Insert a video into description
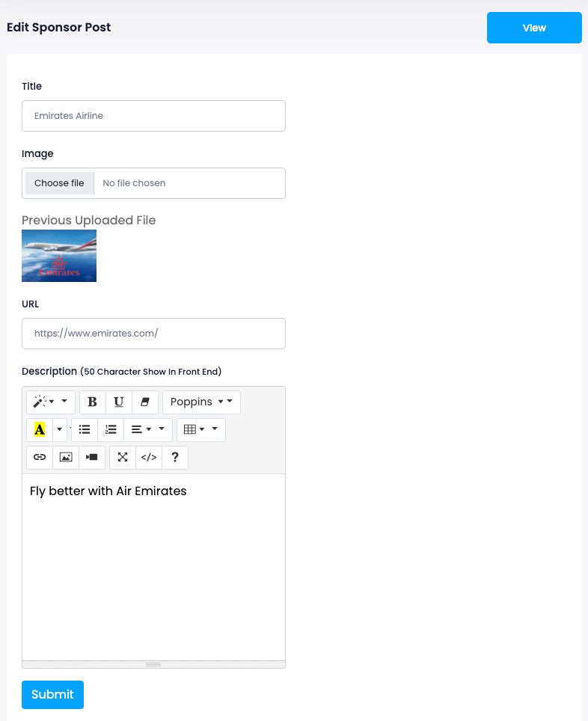 click(x=92, y=458)
